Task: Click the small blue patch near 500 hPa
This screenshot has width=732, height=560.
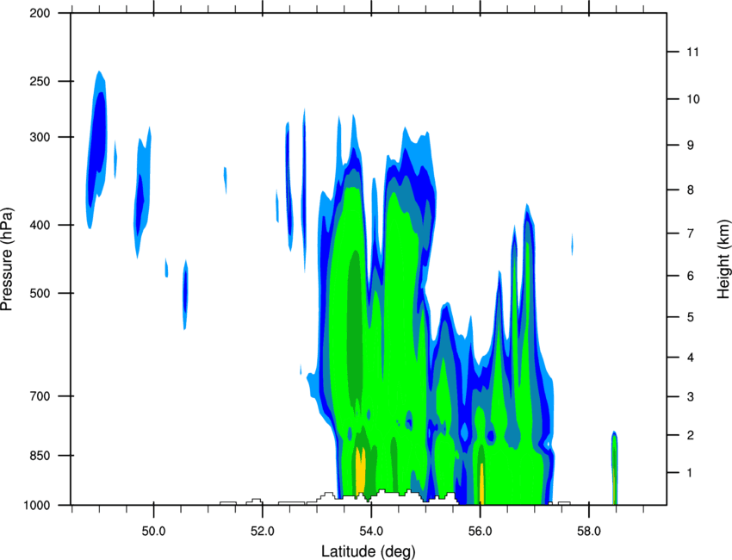Action: tap(185, 295)
